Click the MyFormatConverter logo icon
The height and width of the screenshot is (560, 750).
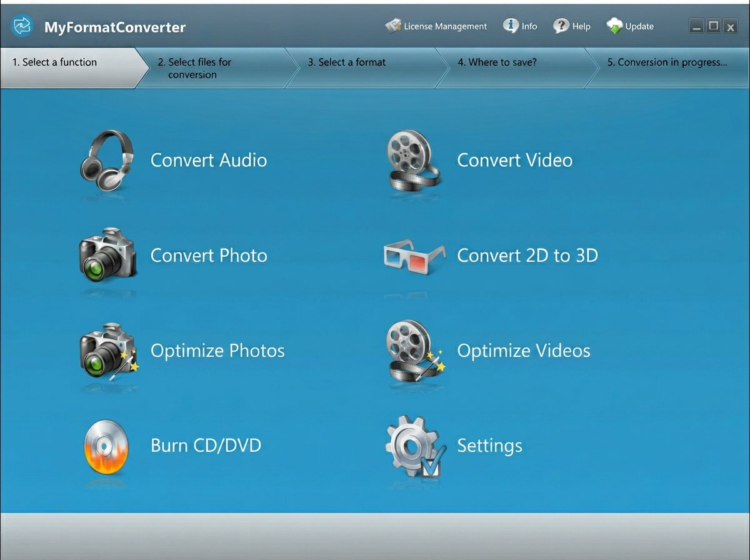point(21,26)
